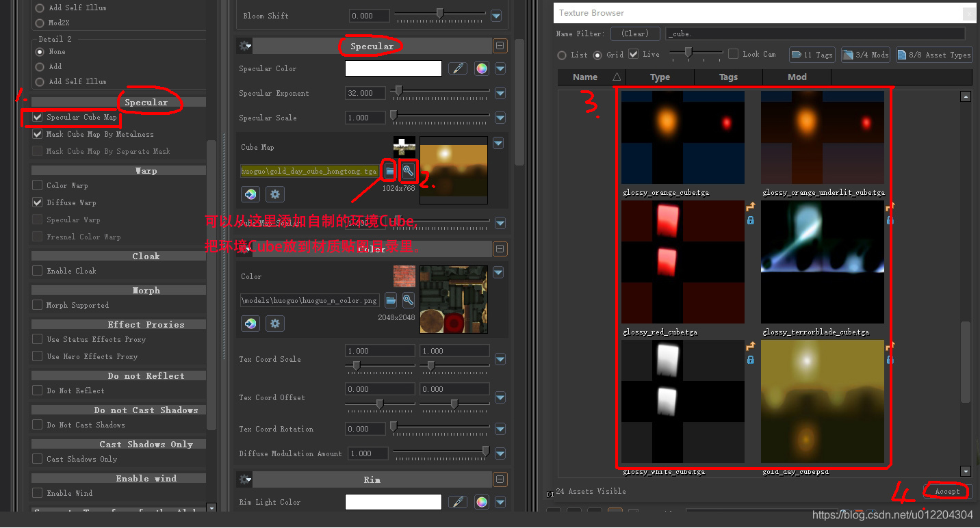Collapse the Color section
This screenshot has height=528, width=980.
click(500, 249)
